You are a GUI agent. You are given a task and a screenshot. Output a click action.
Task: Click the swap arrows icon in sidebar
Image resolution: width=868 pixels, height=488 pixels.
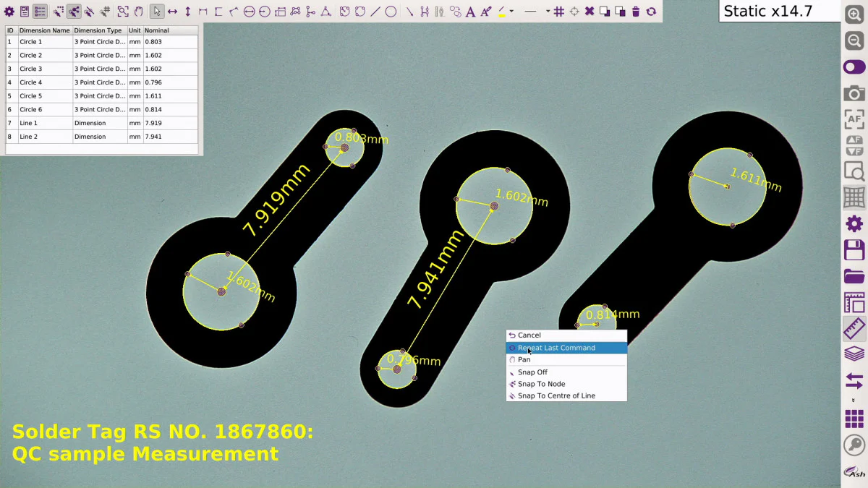[854, 381]
